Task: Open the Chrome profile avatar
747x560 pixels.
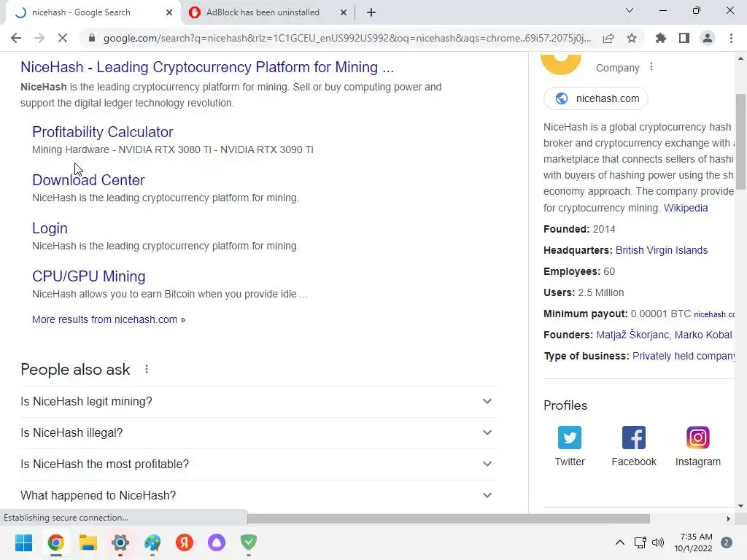Action: [x=708, y=38]
